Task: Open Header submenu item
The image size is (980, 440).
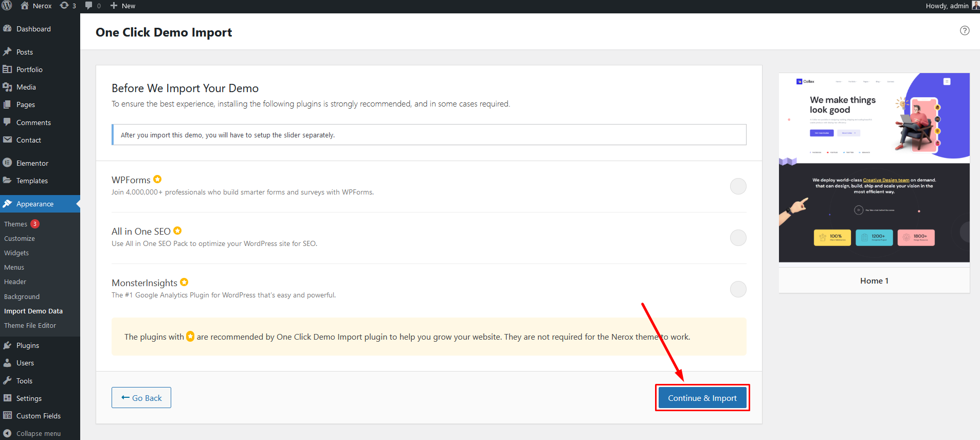Action: (x=15, y=281)
